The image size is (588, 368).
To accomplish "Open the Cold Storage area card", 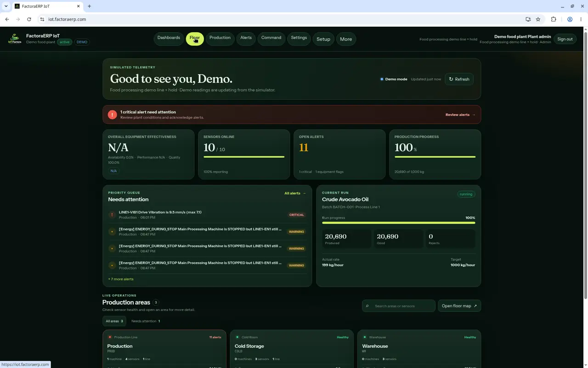I will point(292,349).
